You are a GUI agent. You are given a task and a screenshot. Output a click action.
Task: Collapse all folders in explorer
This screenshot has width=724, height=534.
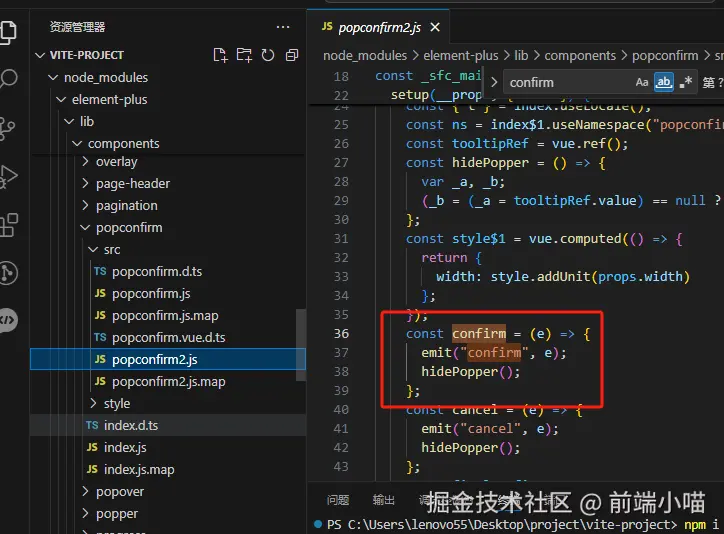pyautogui.click(x=292, y=55)
